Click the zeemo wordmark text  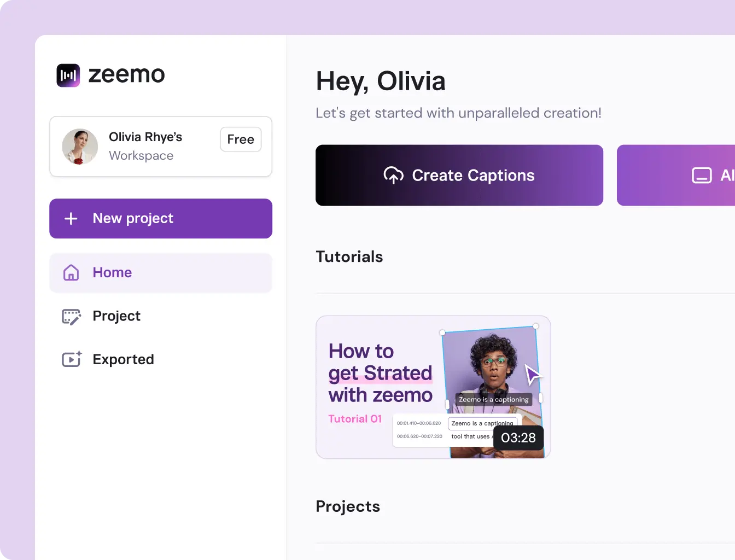(x=127, y=75)
